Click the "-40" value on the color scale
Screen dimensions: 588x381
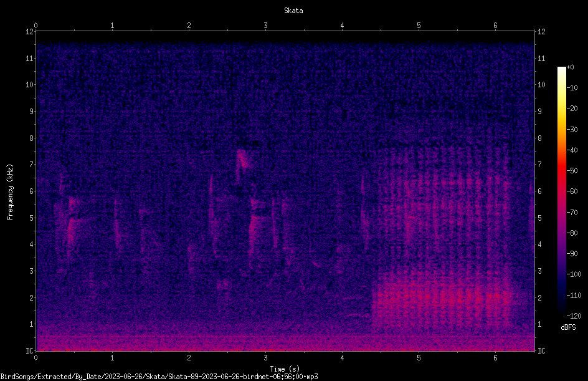[572, 150]
